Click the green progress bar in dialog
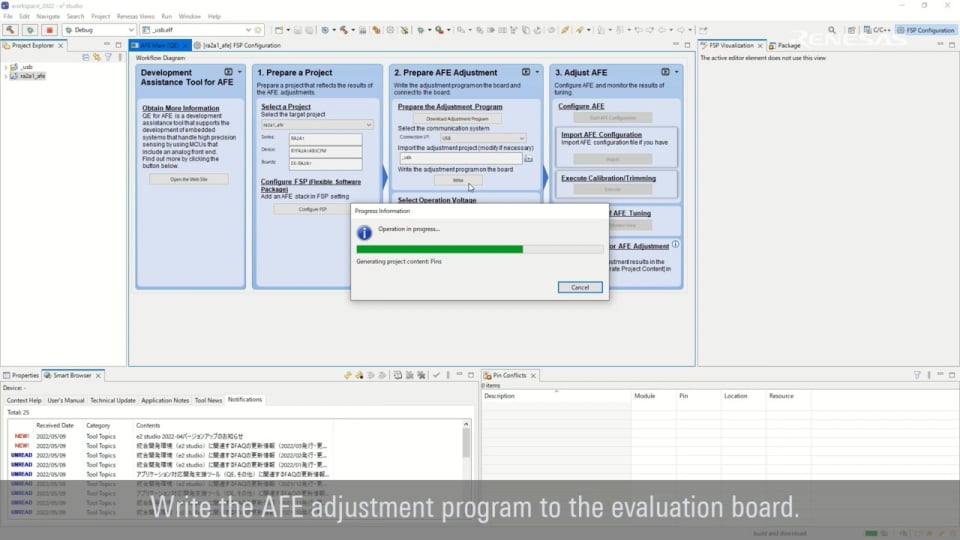960x540 pixels. (x=440, y=249)
